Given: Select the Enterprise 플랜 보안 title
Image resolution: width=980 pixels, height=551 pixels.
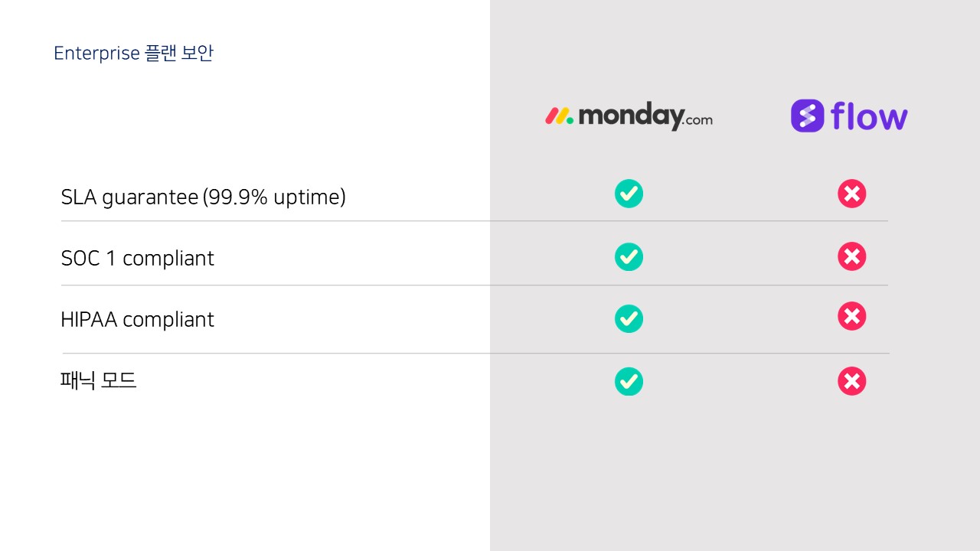Looking at the screenshot, I should coord(133,54).
